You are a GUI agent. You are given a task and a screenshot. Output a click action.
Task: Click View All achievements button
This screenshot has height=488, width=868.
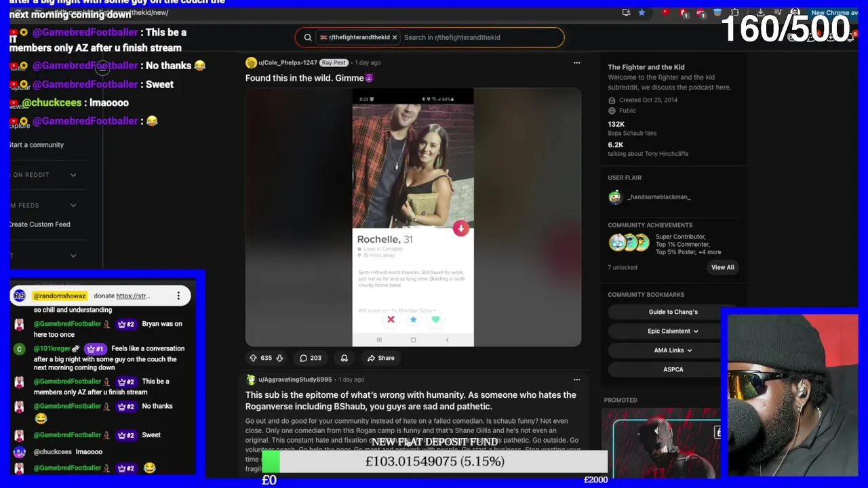coord(722,267)
